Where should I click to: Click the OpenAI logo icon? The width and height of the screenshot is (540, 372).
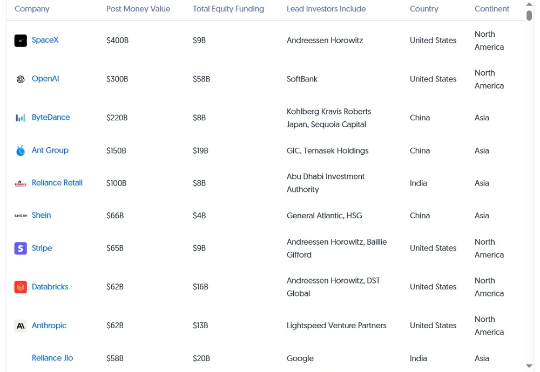20,79
